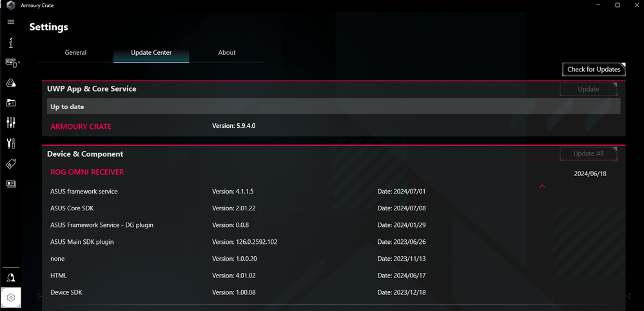Maximize the Armoury Crate window

point(618,5)
